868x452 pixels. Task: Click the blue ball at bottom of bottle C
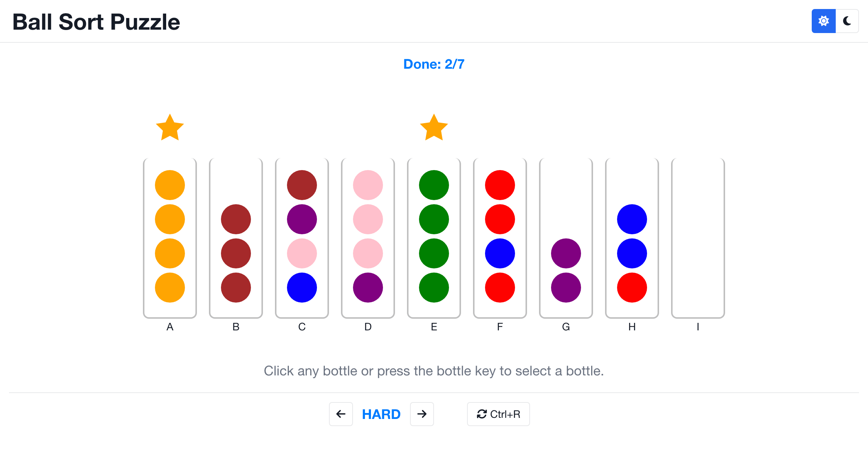(302, 288)
